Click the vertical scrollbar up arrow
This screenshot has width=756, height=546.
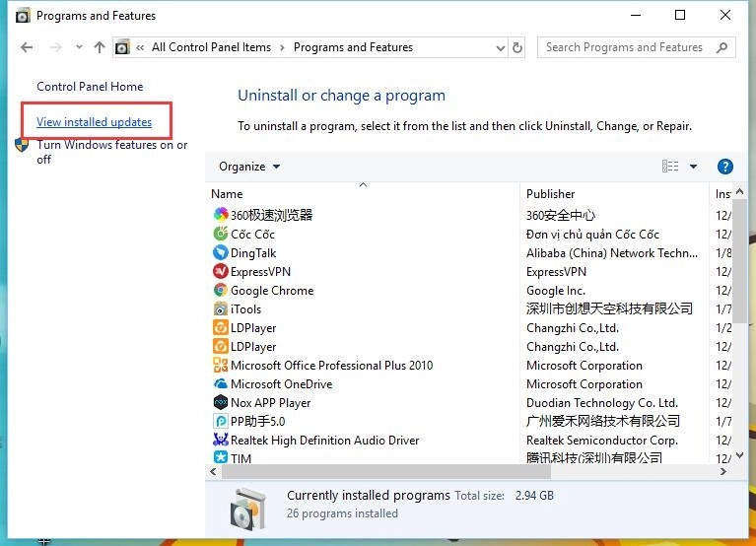(740, 192)
